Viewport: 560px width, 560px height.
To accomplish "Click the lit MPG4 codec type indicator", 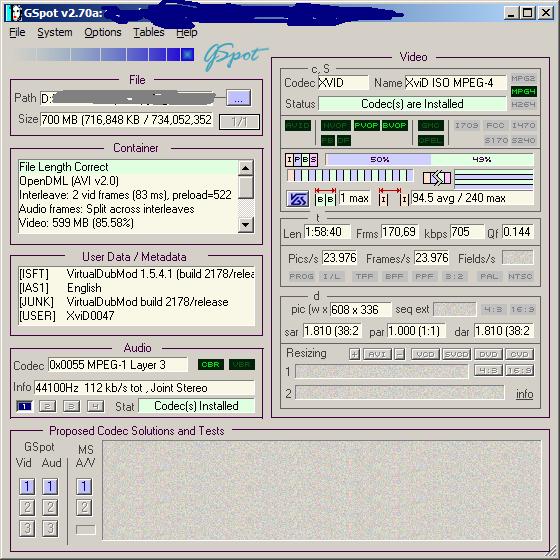I will click(x=523, y=92).
